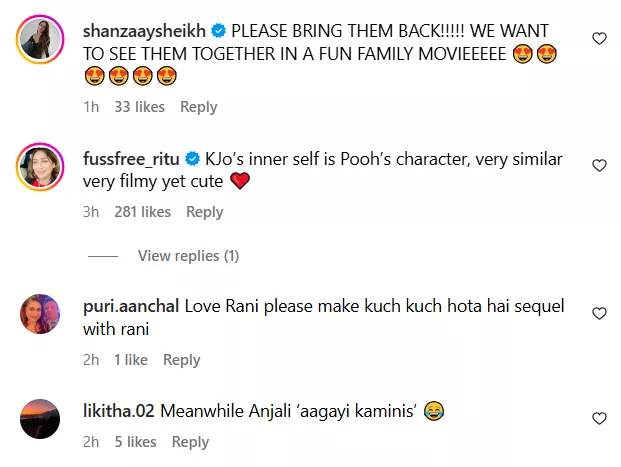This screenshot has height=467, width=621.
Task: Like fussfree_ritu's comment with the heart
Action: click(599, 166)
